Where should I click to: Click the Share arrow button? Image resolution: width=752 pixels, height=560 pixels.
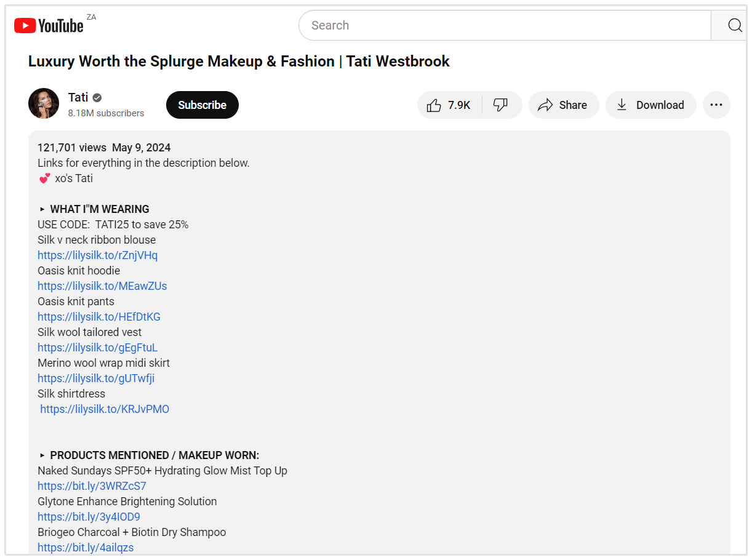pos(562,105)
